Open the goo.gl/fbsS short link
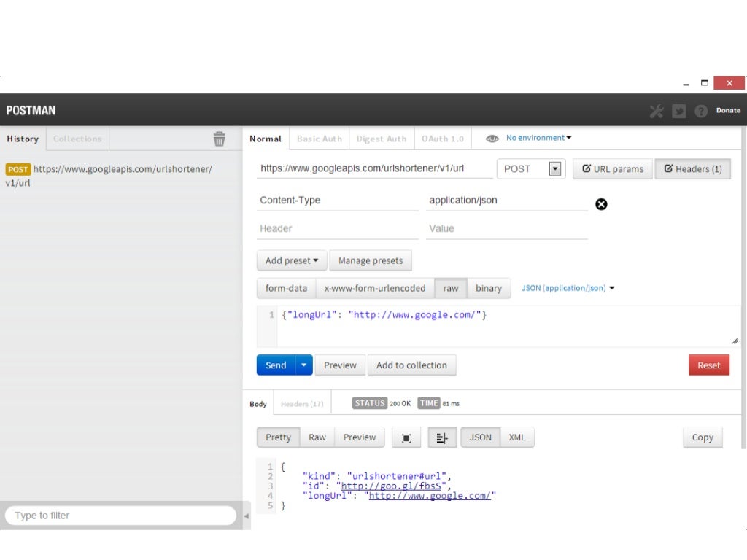Screen dimensions: 747x560 tap(391, 486)
